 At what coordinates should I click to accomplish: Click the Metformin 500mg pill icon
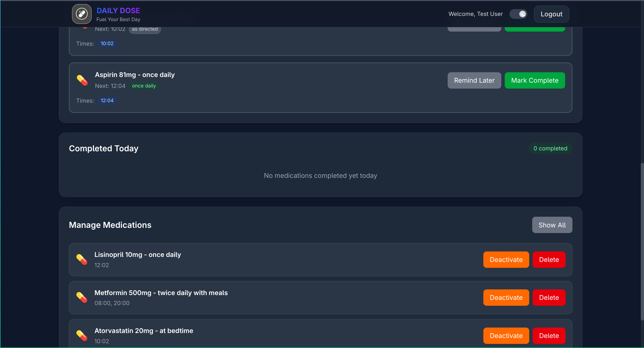click(82, 297)
